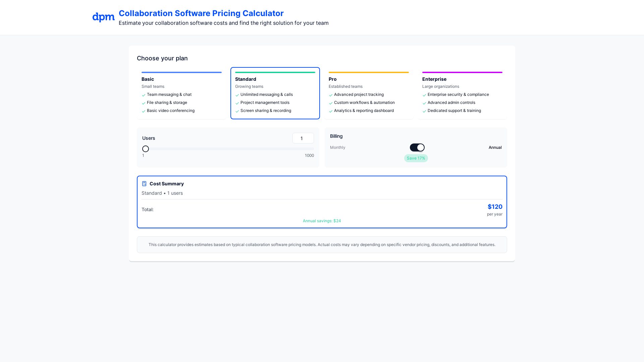Click checkmark icon beside Enterprise security & compliance

point(424,95)
